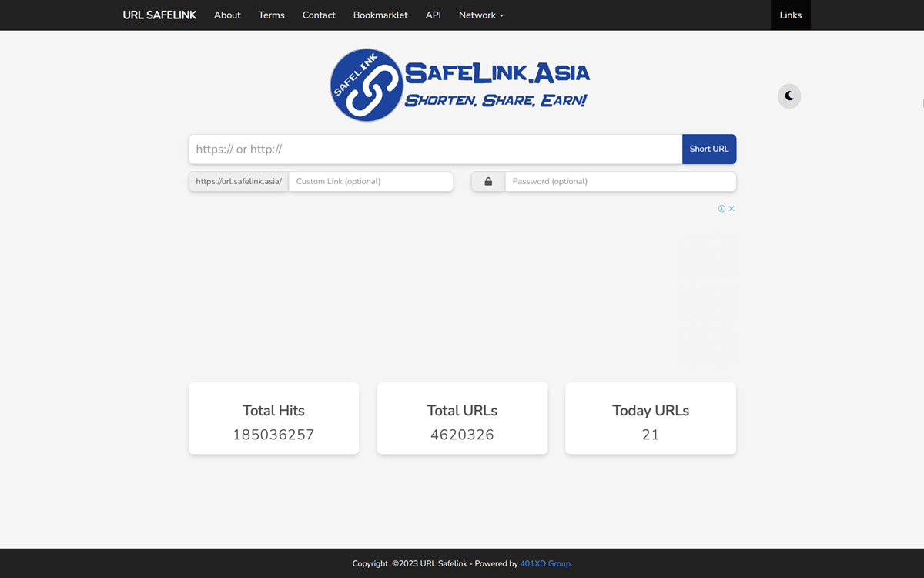Open the Bookmarklet page
924x578 pixels.
point(380,15)
